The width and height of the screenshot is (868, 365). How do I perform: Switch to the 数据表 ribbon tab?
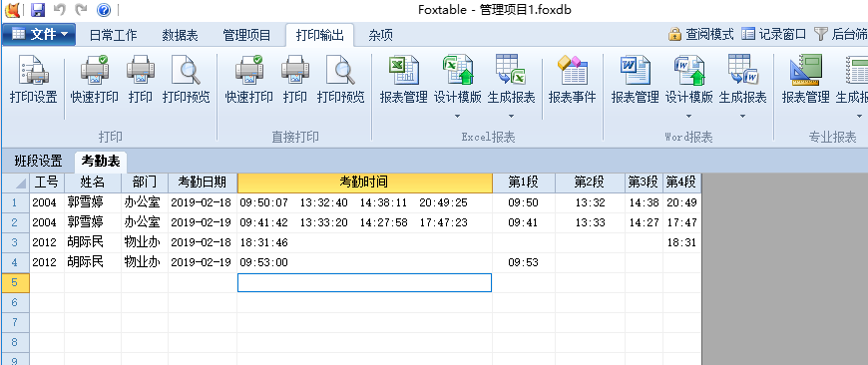180,35
